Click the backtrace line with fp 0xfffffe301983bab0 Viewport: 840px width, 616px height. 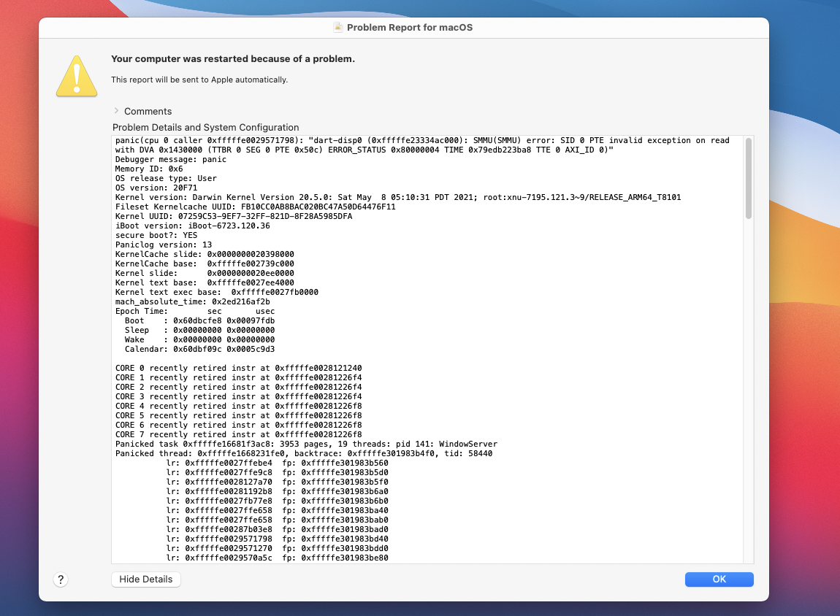277,520
